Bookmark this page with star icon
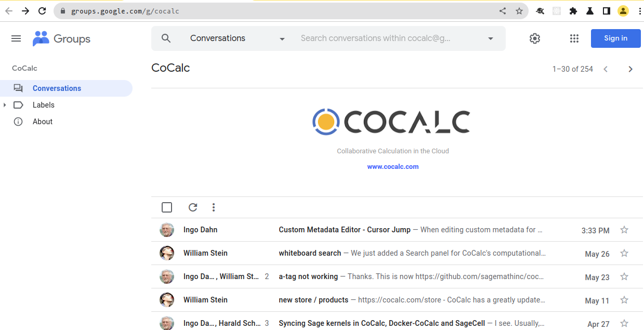This screenshot has height=330, width=644. pyautogui.click(x=519, y=11)
